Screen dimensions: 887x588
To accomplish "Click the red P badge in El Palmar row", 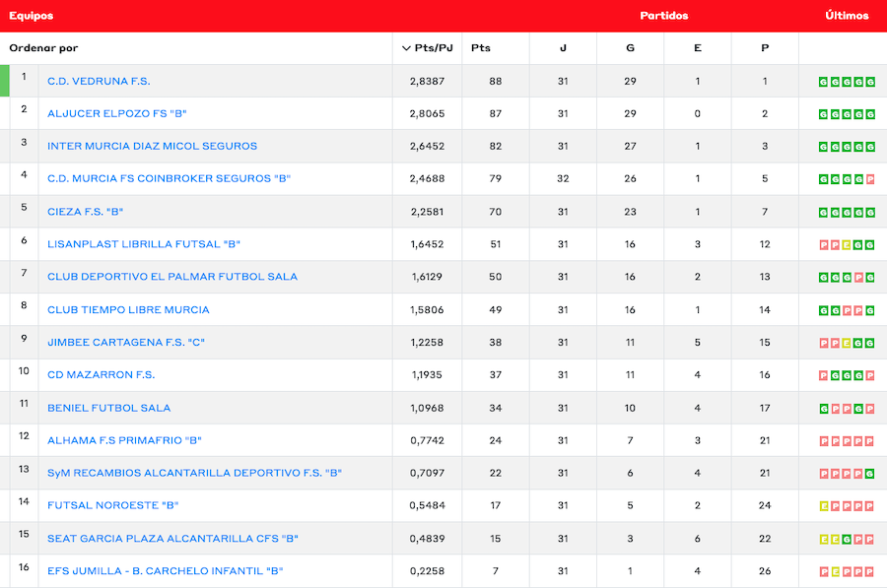I will pyautogui.click(x=858, y=278).
